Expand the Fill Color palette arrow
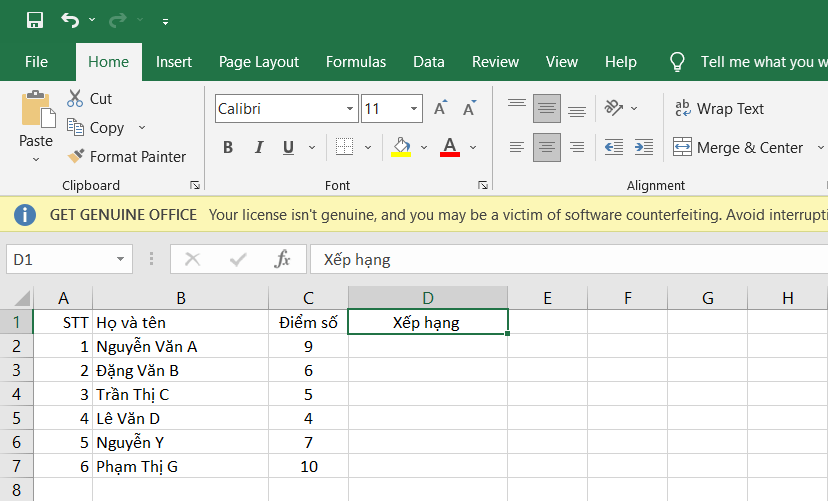 [x=424, y=147]
